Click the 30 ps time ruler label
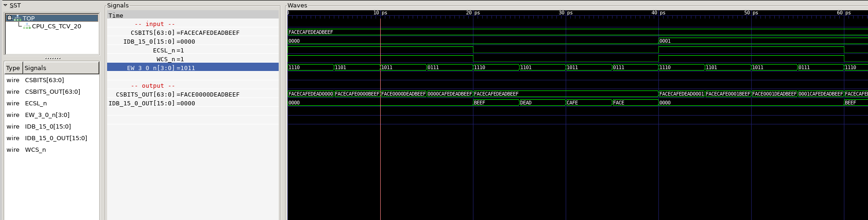Viewport: 868px width, 220px height. tap(566, 13)
